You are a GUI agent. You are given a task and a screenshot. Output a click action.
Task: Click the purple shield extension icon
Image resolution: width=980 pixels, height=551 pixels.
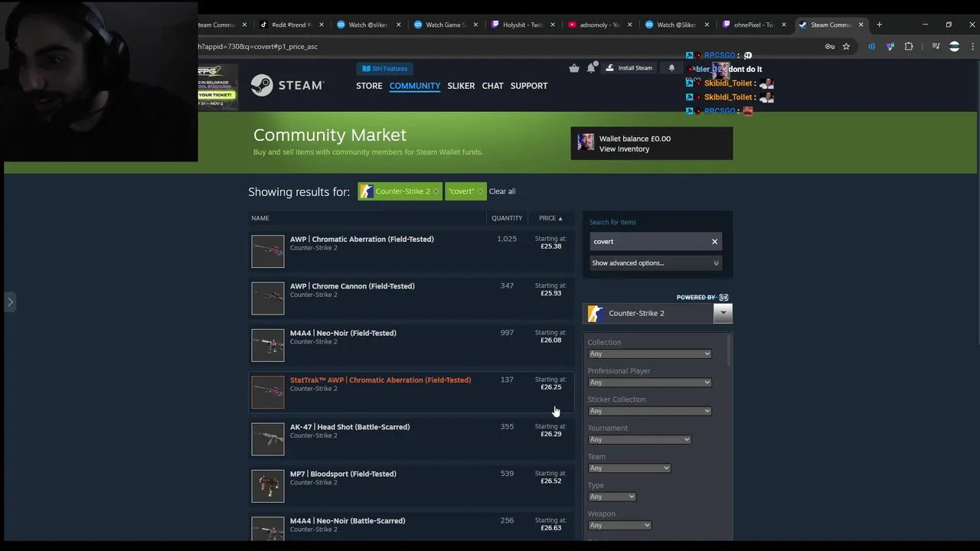(x=890, y=47)
